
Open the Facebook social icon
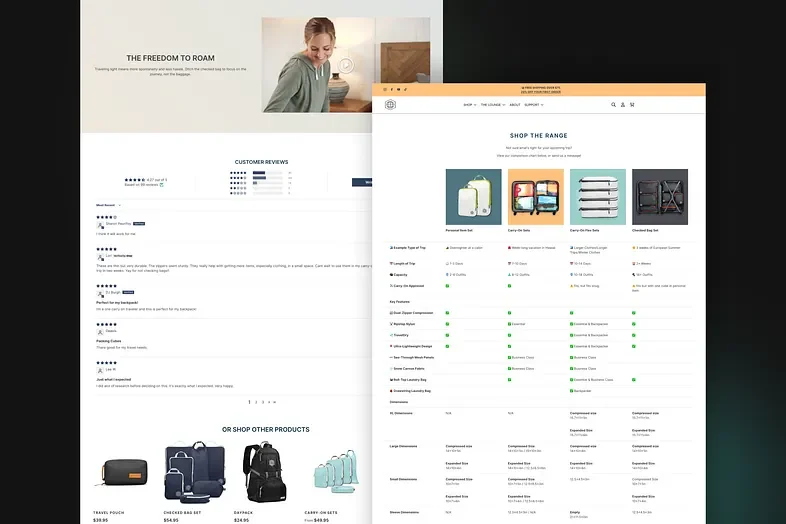391,90
